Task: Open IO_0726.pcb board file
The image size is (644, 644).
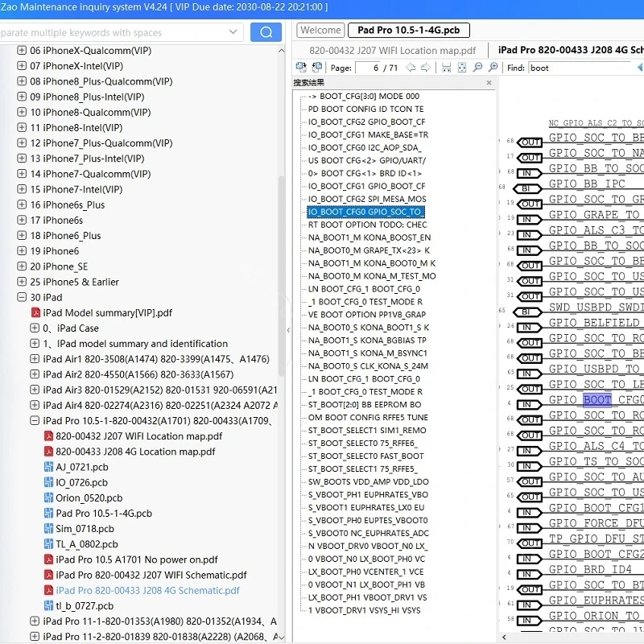Action: [81, 482]
